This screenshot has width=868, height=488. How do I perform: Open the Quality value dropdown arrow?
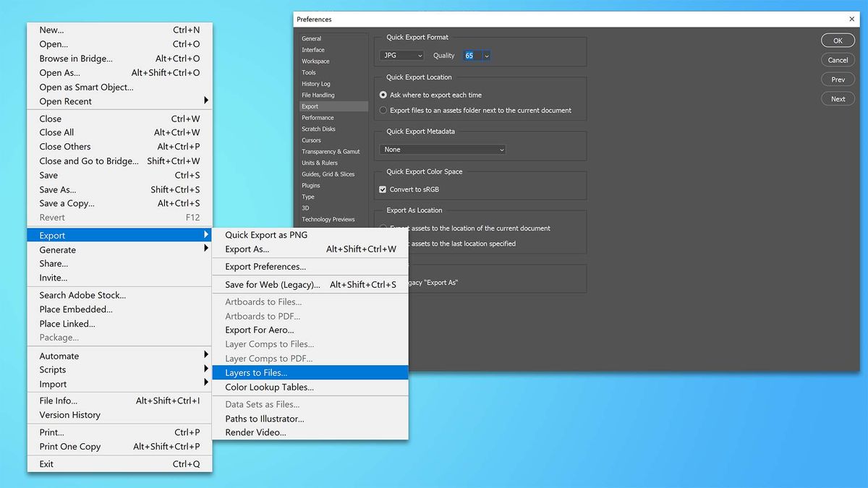pos(486,55)
